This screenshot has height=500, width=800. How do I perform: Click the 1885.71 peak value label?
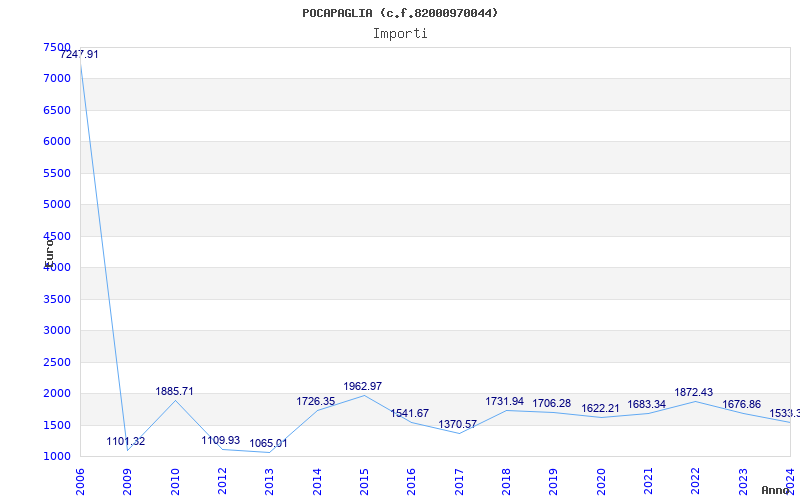point(174,391)
